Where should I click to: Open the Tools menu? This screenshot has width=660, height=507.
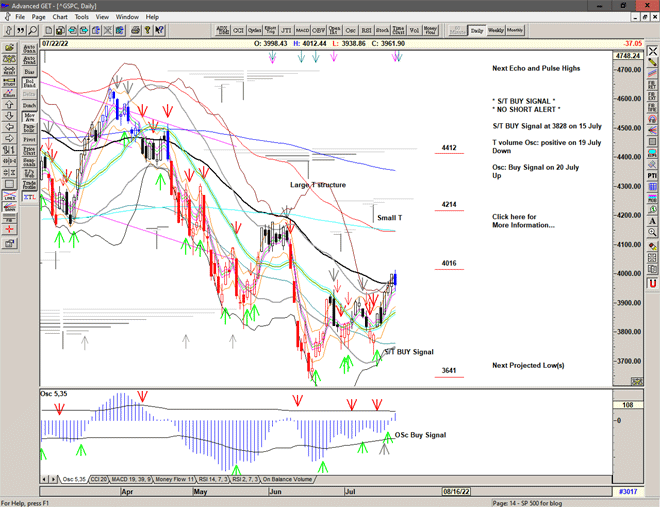82,17
